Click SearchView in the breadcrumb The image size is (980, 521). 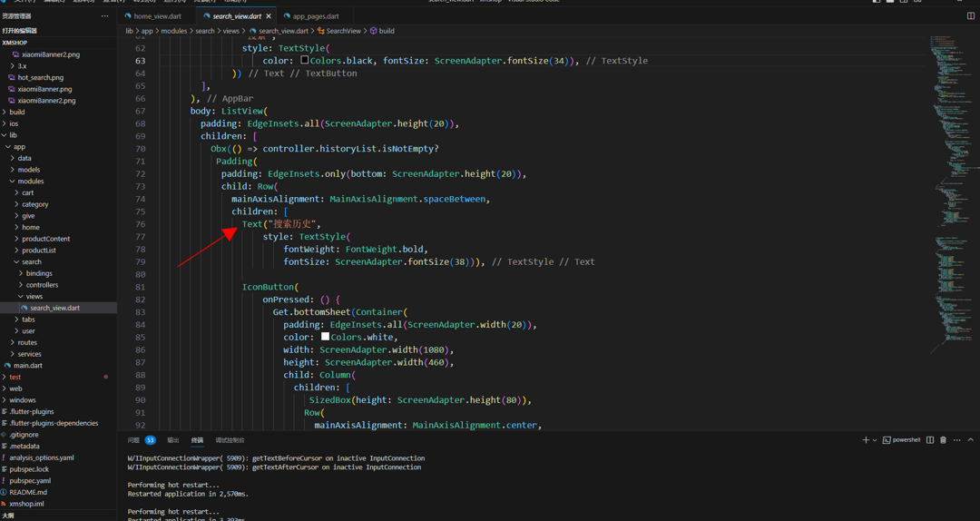pyautogui.click(x=343, y=31)
